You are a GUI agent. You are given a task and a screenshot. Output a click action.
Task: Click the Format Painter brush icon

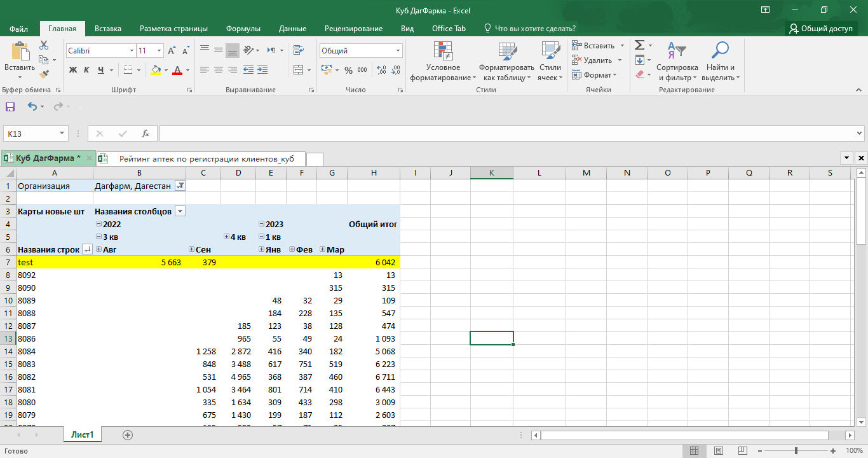(44, 74)
